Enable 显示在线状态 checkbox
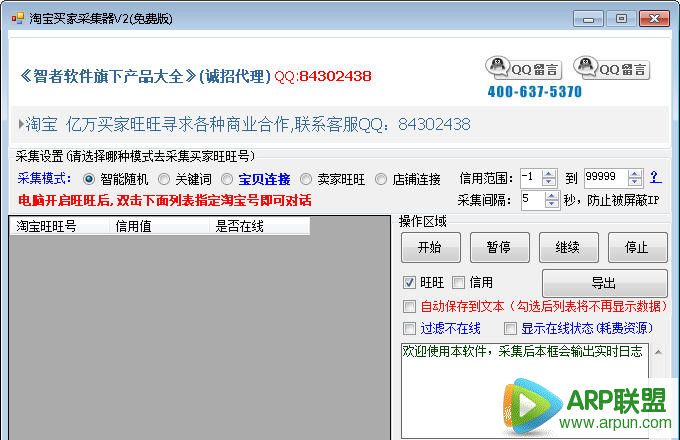The height and width of the screenshot is (440, 680). [510, 328]
